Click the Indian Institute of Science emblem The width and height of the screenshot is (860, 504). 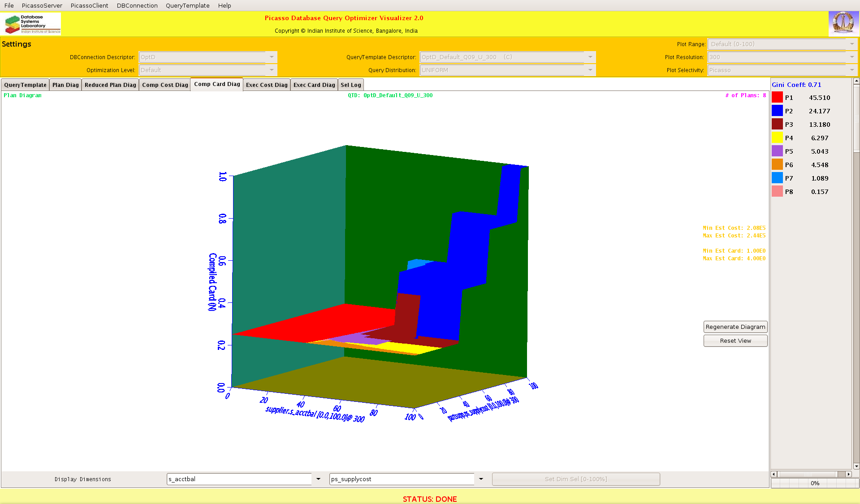click(843, 23)
